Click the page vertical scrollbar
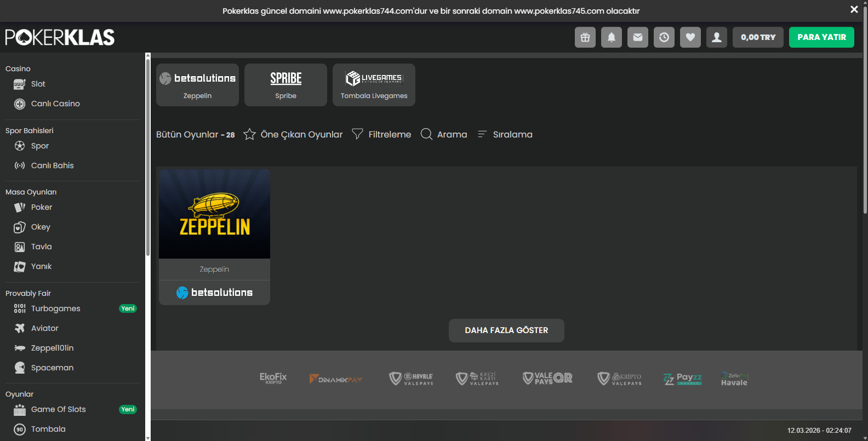868x441 pixels. [865, 110]
